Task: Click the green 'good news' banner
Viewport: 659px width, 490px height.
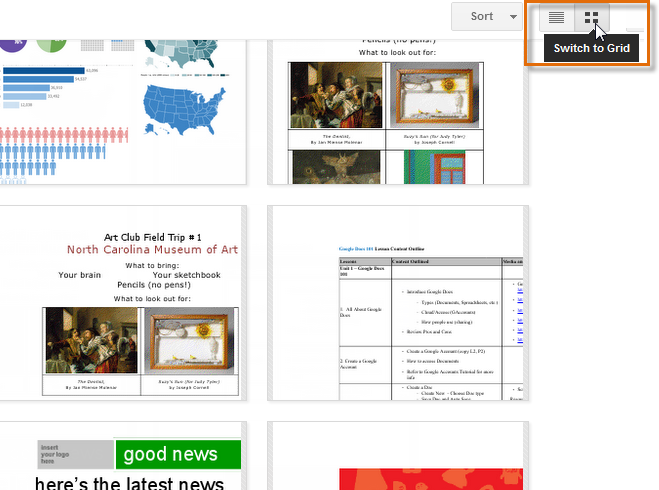Action: pyautogui.click(x=177, y=456)
